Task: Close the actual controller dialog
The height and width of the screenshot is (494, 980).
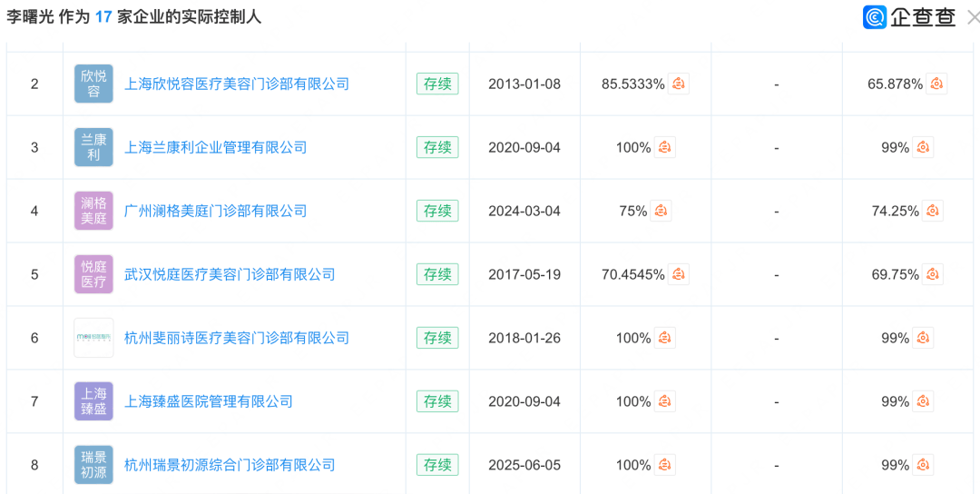Action: (974, 17)
